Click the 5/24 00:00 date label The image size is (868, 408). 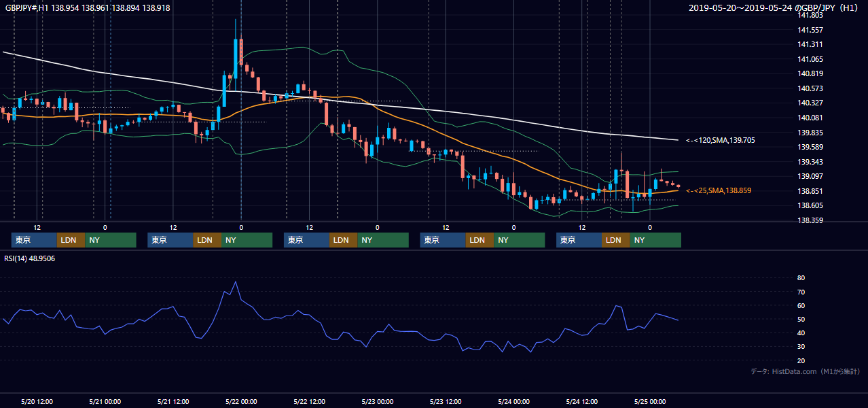tap(513, 401)
